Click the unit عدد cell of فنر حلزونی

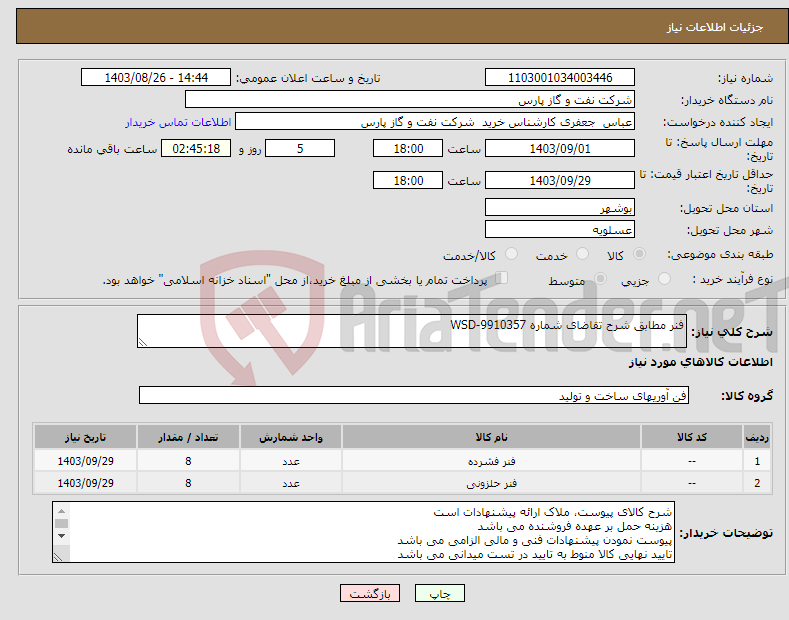(291, 483)
